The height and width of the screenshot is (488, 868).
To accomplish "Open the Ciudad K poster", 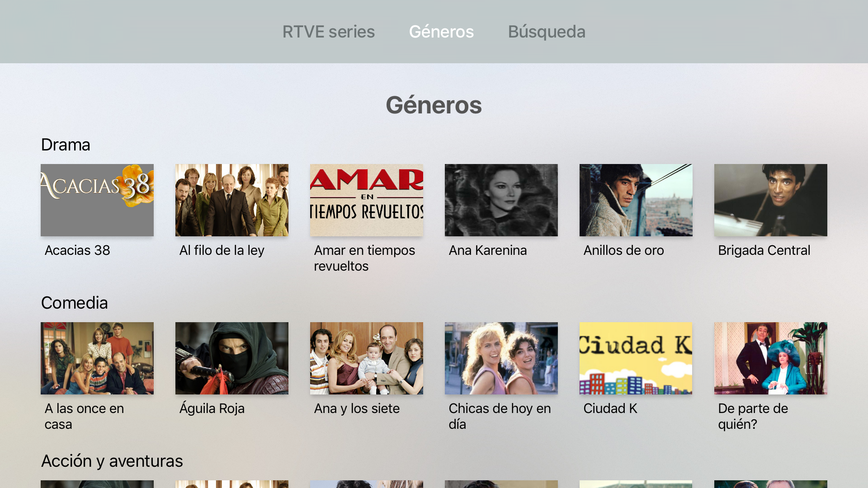I will coord(636,358).
